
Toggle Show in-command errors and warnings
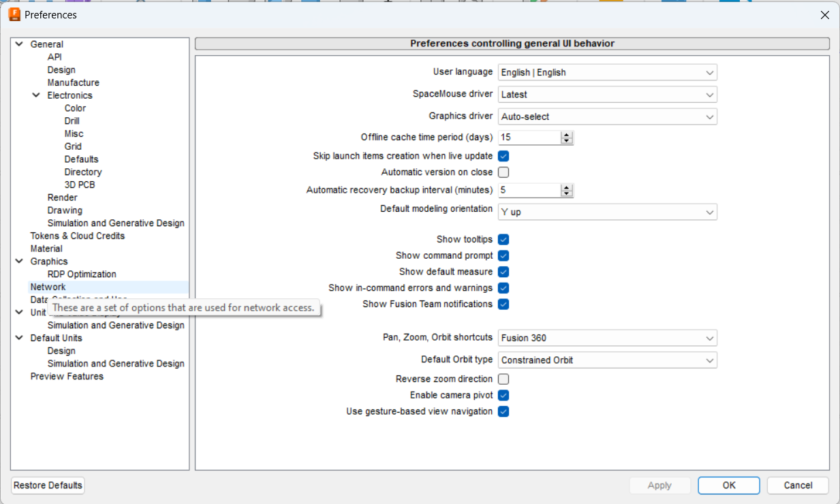pos(503,288)
